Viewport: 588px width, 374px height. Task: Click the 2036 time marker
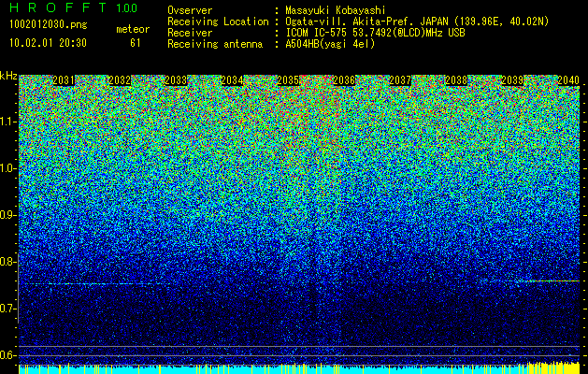pyautogui.click(x=344, y=80)
